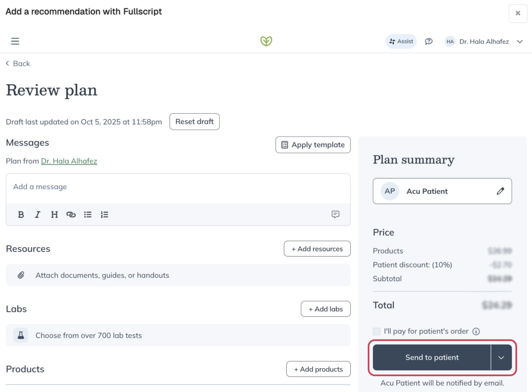
Task: Create a numbered list in the message
Action: click(x=104, y=214)
